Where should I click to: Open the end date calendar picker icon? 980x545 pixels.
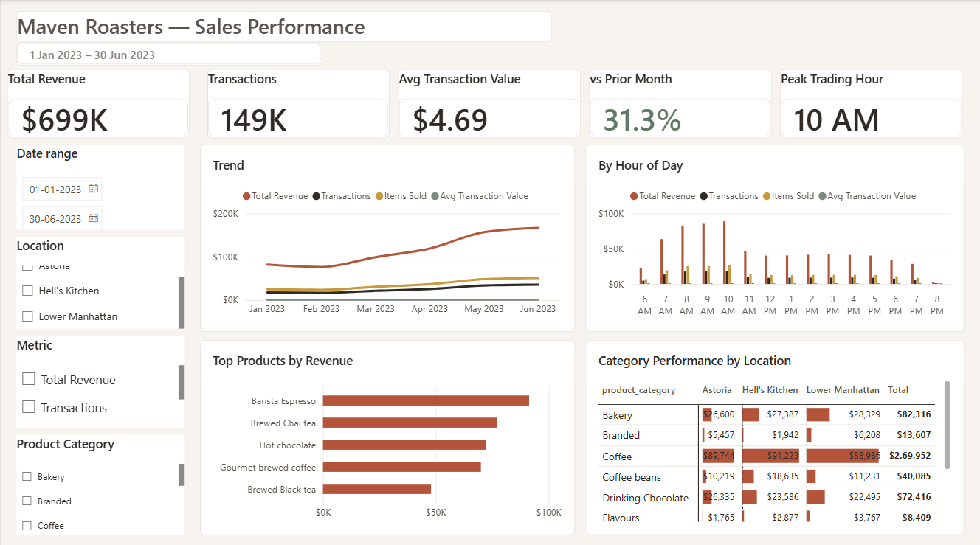coord(94,218)
